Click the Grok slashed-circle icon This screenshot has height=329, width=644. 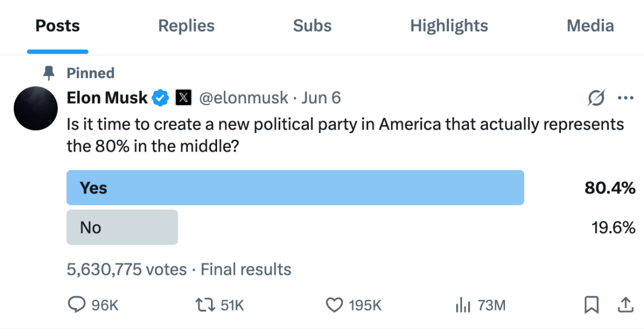(596, 98)
